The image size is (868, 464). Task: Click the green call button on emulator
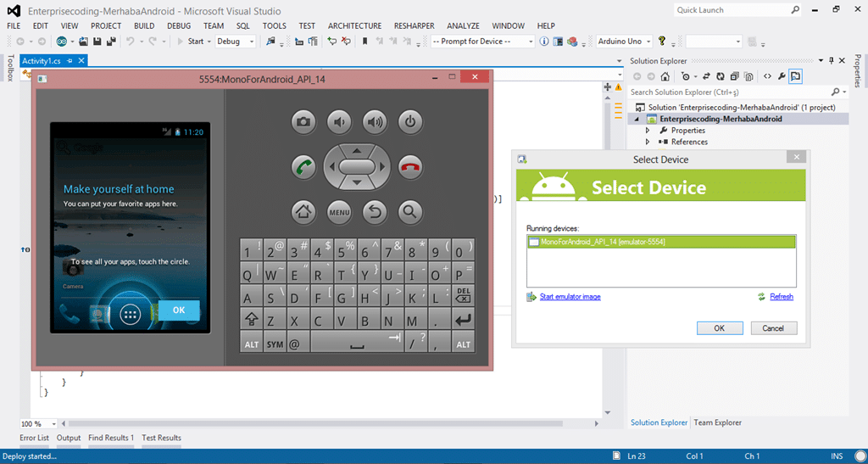[303, 166]
